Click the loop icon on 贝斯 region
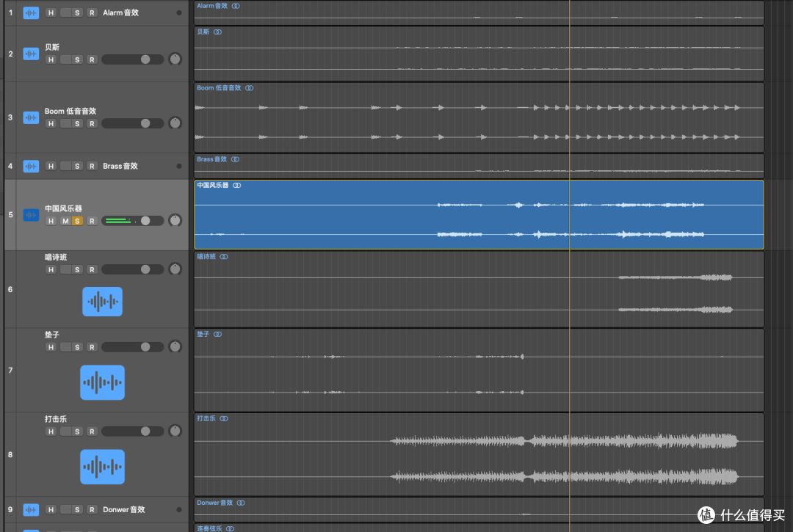 pyautogui.click(x=217, y=32)
